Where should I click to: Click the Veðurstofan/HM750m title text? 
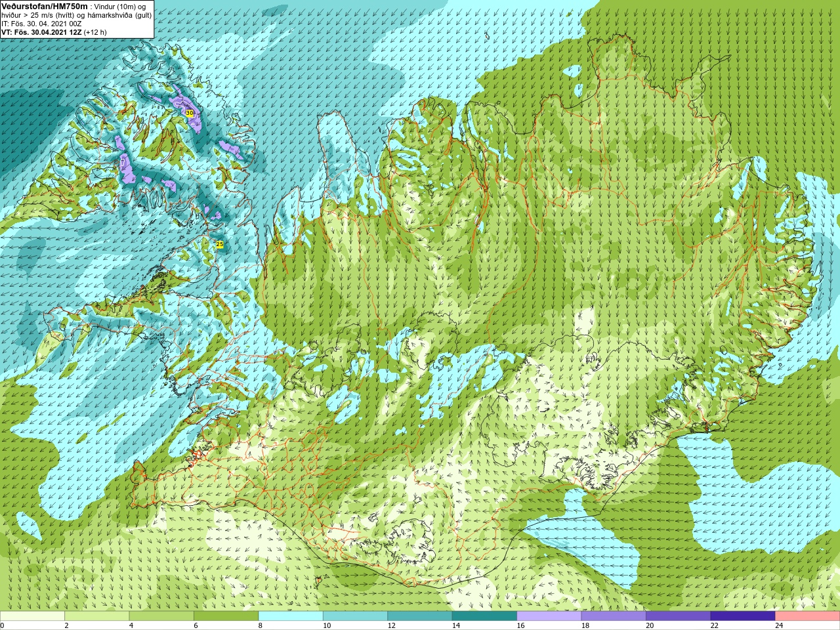[x=45, y=6]
